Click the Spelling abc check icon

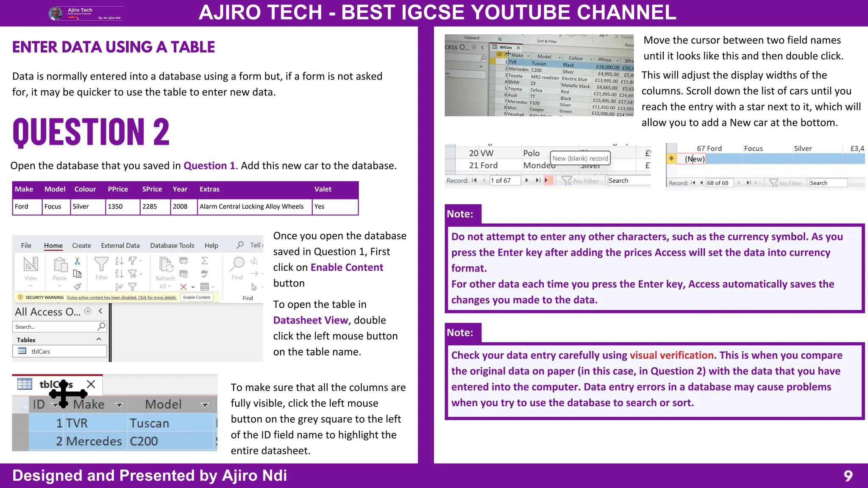point(204,273)
